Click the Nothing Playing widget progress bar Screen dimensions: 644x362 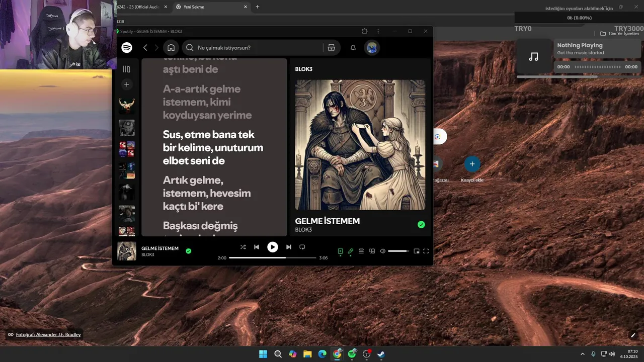[x=598, y=67]
